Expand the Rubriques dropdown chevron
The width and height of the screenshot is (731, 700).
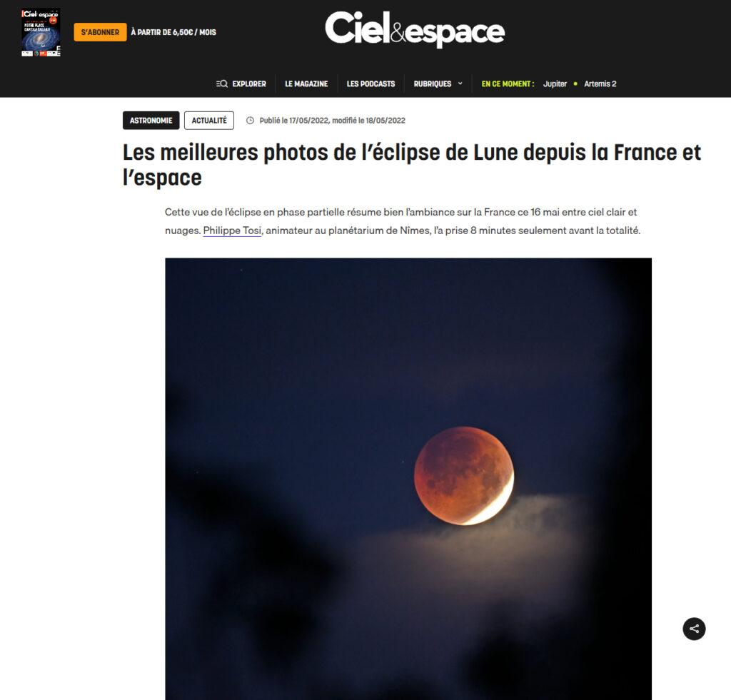(x=460, y=84)
